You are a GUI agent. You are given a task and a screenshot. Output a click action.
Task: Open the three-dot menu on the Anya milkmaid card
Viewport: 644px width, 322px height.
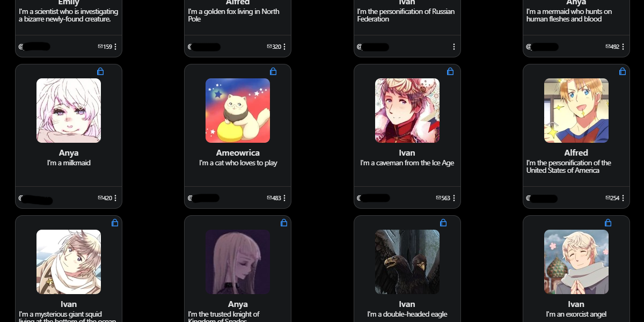[x=115, y=198]
